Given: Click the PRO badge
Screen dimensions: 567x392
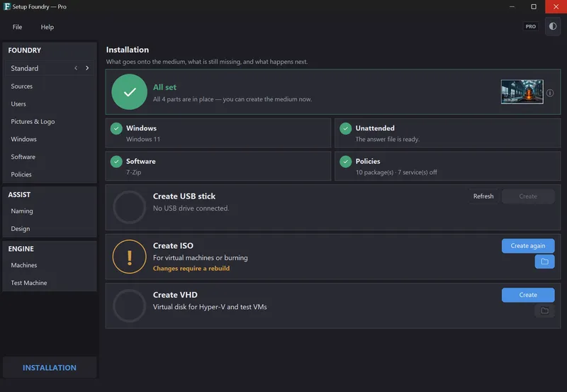Looking at the screenshot, I should point(530,26).
